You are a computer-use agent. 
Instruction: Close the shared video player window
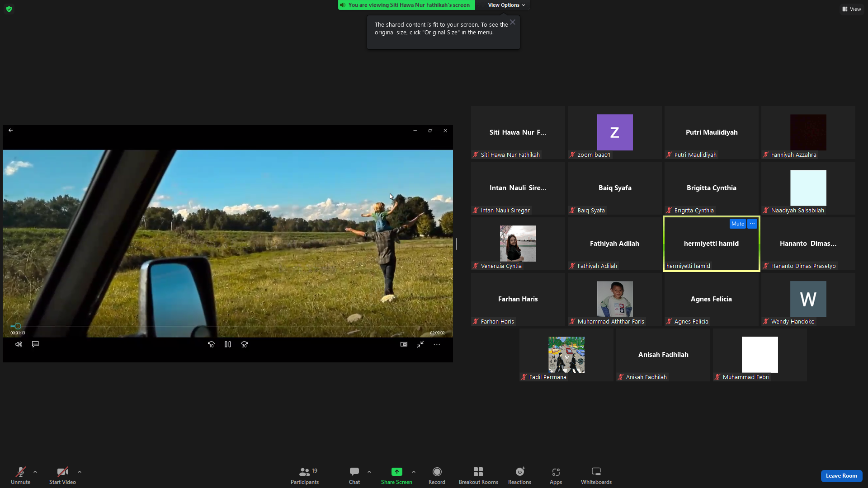click(x=445, y=131)
